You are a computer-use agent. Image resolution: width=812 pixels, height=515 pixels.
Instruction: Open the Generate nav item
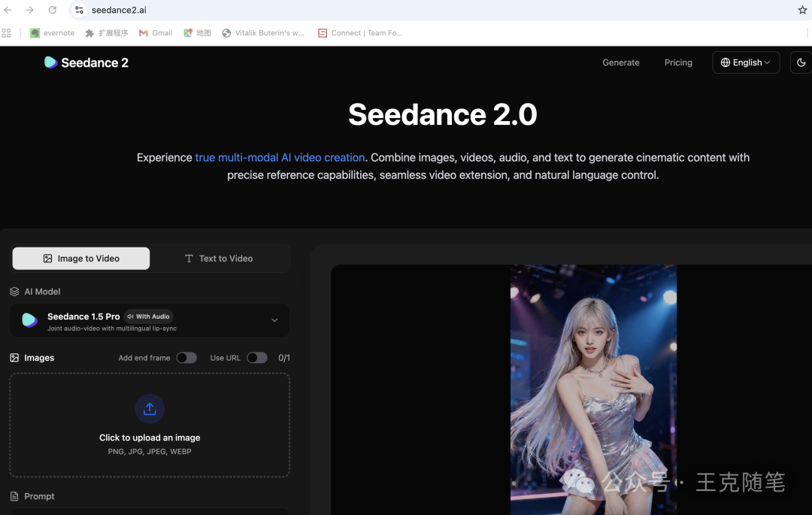coord(620,62)
